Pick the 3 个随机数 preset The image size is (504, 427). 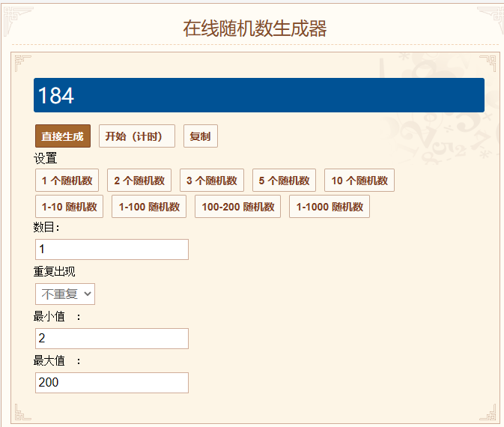coord(212,180)
